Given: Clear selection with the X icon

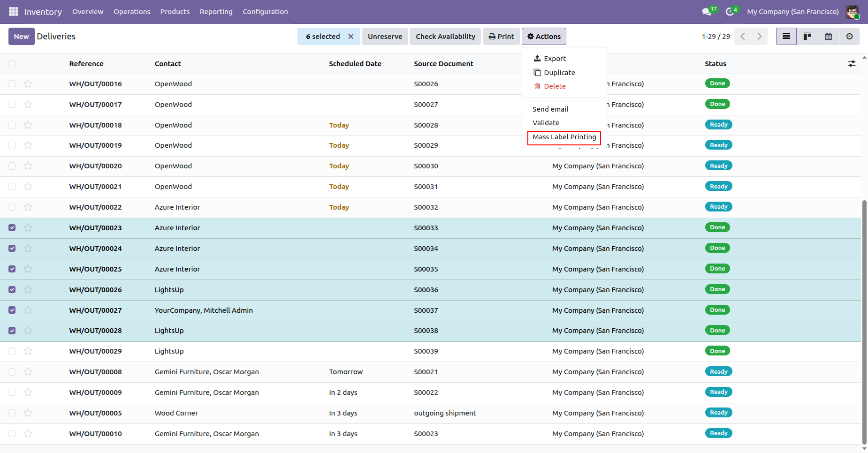Looking at the screenshot, I should [x=350, y=37].
